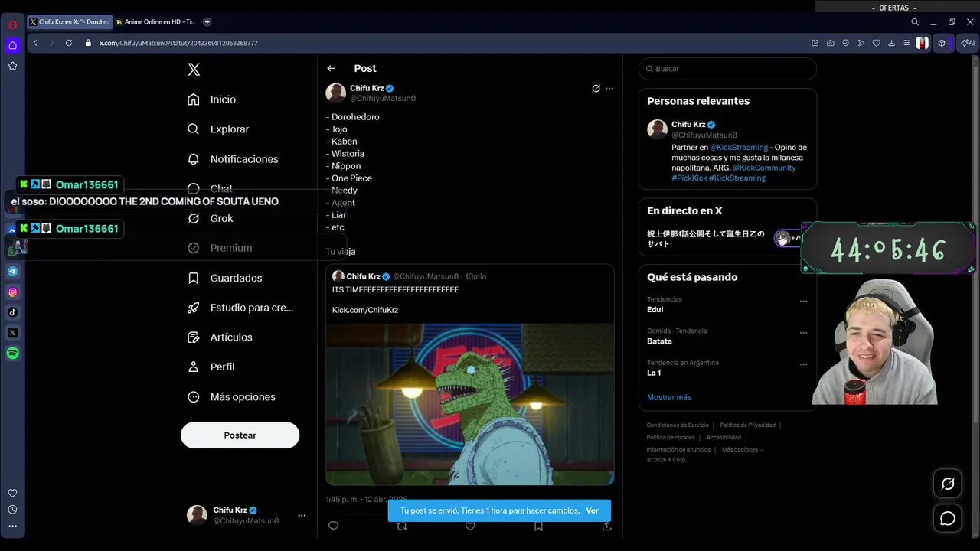980x551 pixels.
Task: Open post options three-dot menu
Action: 609,89
